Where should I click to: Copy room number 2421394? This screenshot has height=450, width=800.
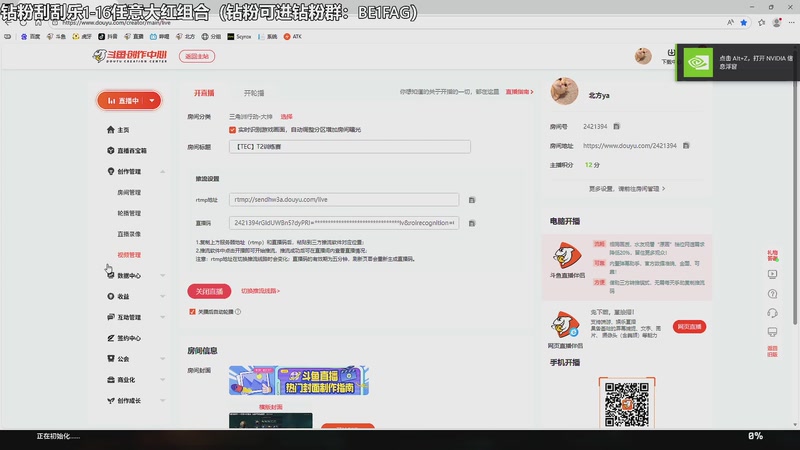coord(616,127)
